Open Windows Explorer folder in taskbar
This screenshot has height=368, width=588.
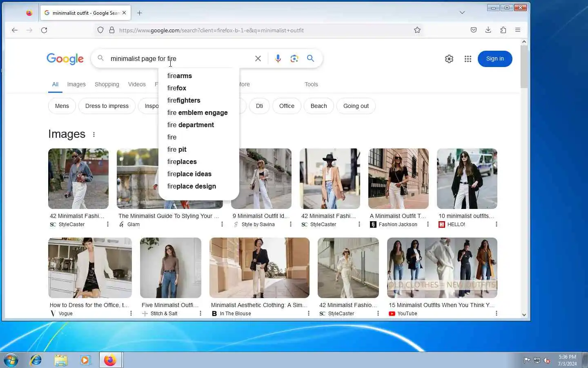click(x=61, y=360)
